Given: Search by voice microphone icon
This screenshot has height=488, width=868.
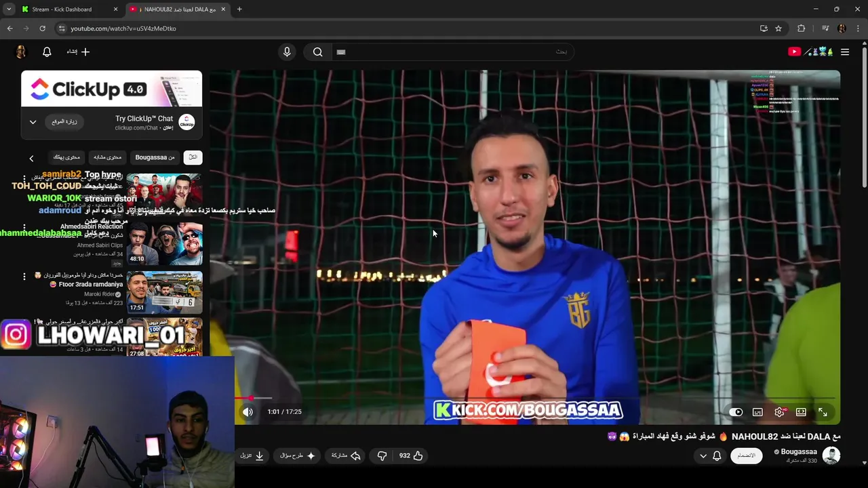Looking at the screenshot, I should click(x=287, y=52).
